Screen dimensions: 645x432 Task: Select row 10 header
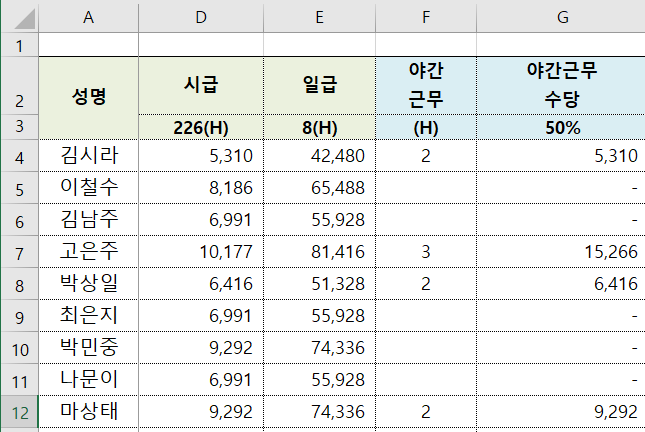[x=19, y=348]
